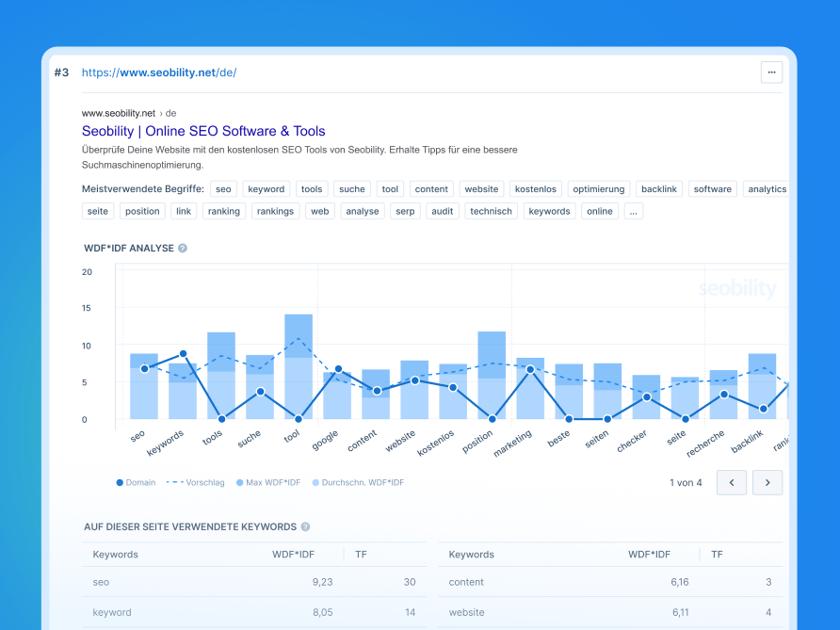Sort left table by WDF*IDF column header

pyautogui.click(x=293, y=555)
